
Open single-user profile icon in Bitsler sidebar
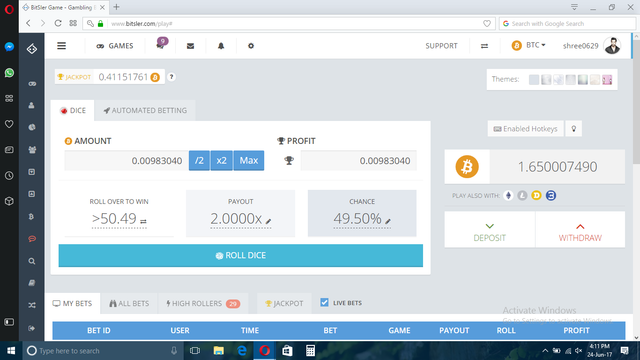(x=31, y=105)
